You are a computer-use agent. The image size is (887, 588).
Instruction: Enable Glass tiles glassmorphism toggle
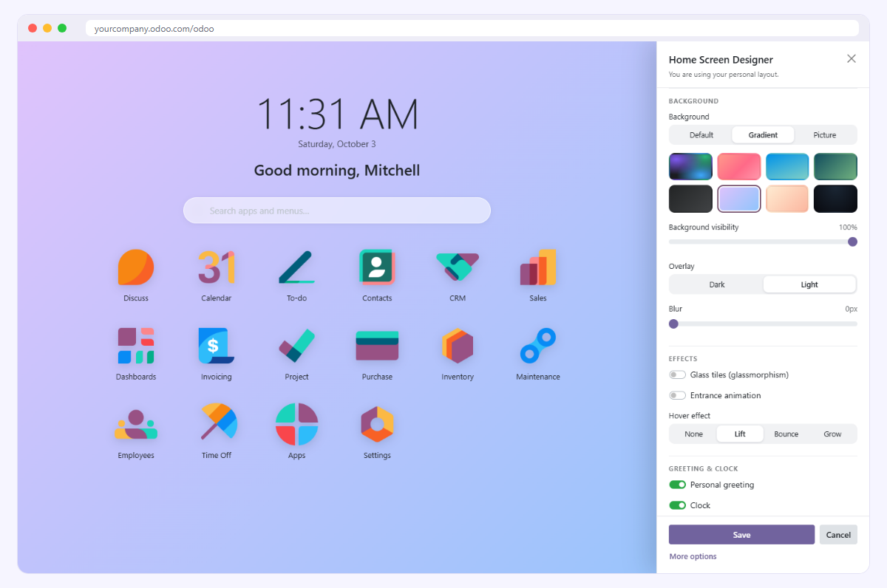click(x=677, y=375)
